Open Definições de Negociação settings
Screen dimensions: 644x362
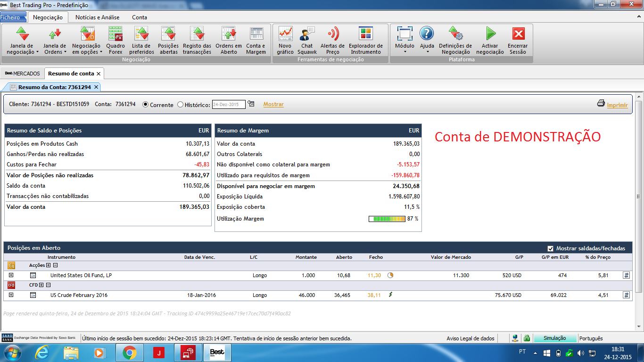455,41
